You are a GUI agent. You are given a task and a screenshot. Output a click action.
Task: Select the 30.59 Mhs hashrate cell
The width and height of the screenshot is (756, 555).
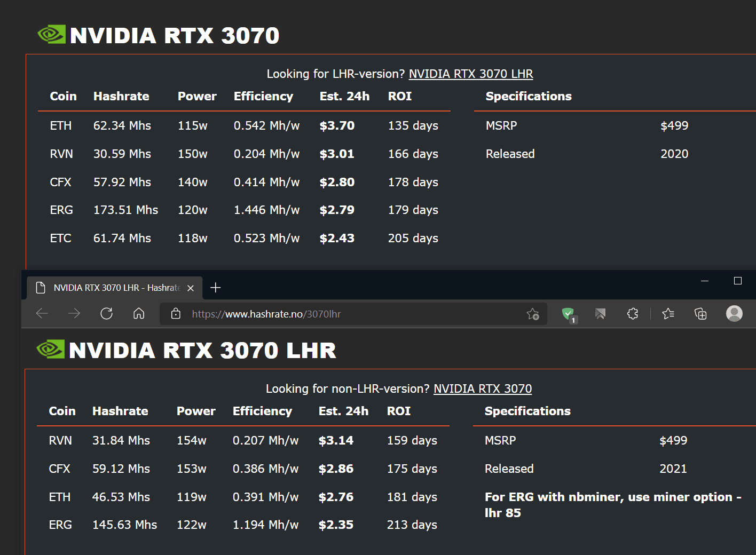122,154
